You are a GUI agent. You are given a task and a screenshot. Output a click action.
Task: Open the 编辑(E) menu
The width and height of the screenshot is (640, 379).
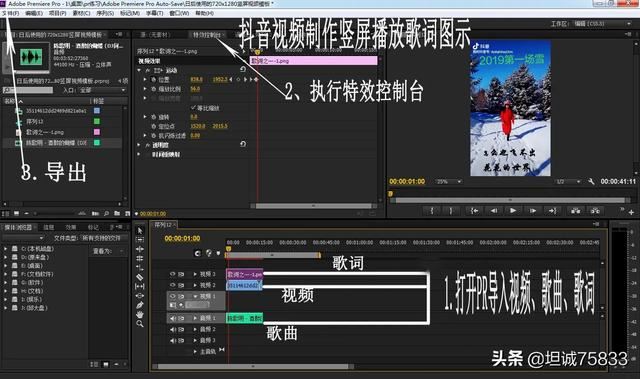coord(34,13)
